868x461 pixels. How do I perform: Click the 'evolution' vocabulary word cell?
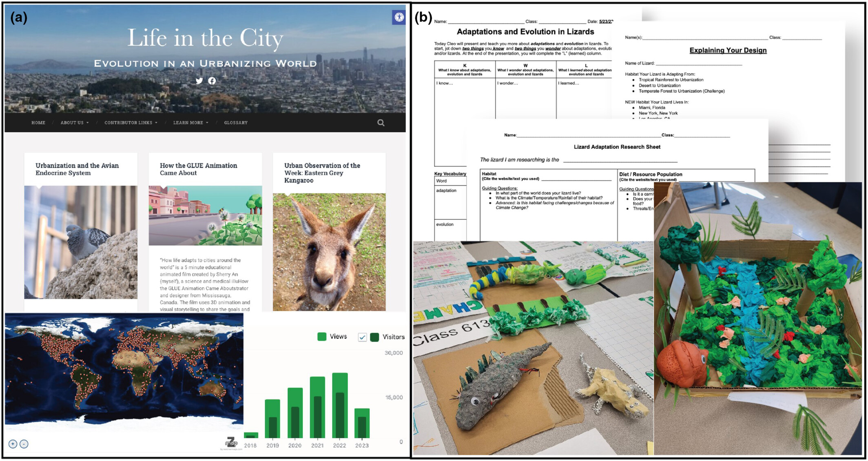click(x=450, y=230)
